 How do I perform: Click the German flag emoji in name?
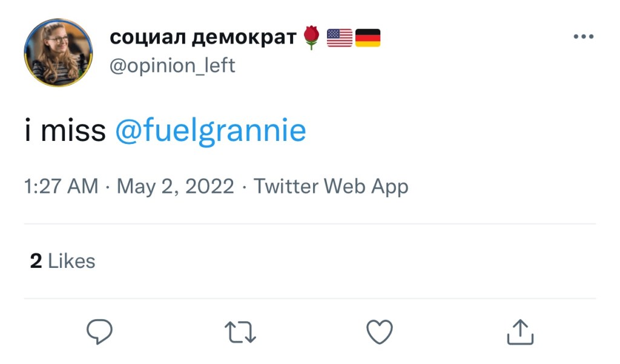click(368, 37)
